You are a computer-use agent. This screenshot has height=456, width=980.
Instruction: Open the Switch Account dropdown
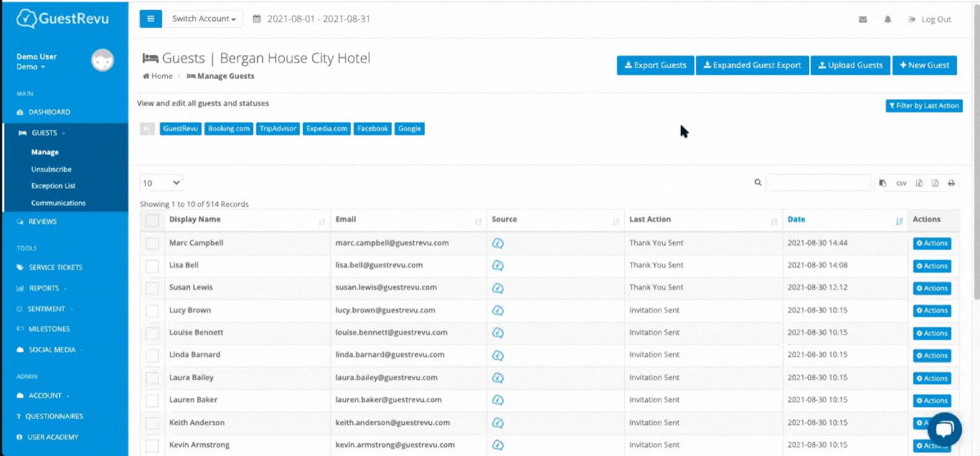point(204,19)
